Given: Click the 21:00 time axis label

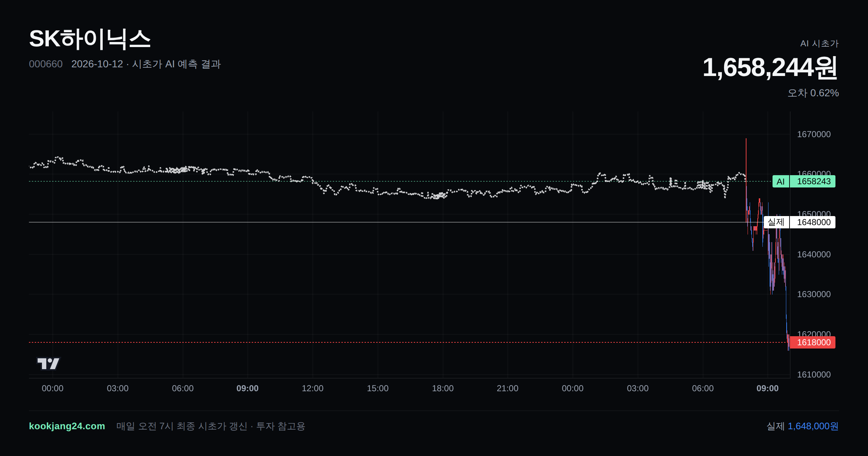Looking at the screenshot, I should 507,388.
